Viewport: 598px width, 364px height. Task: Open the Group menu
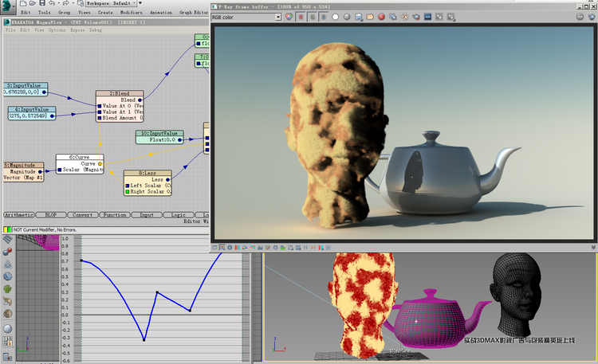(x=64, y=12)
